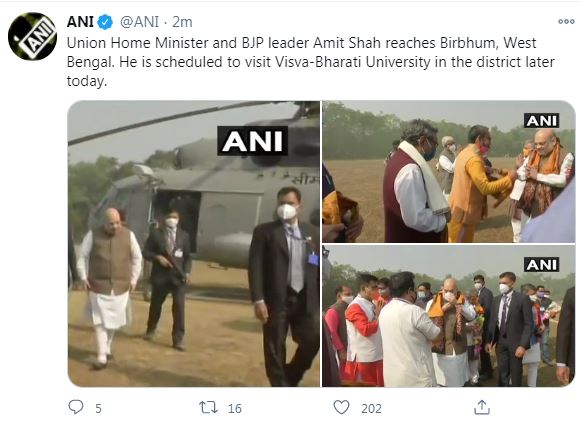This screenshot has height=425, width=580.
Task: Click the share upload icon
Action: coord(482,407)
